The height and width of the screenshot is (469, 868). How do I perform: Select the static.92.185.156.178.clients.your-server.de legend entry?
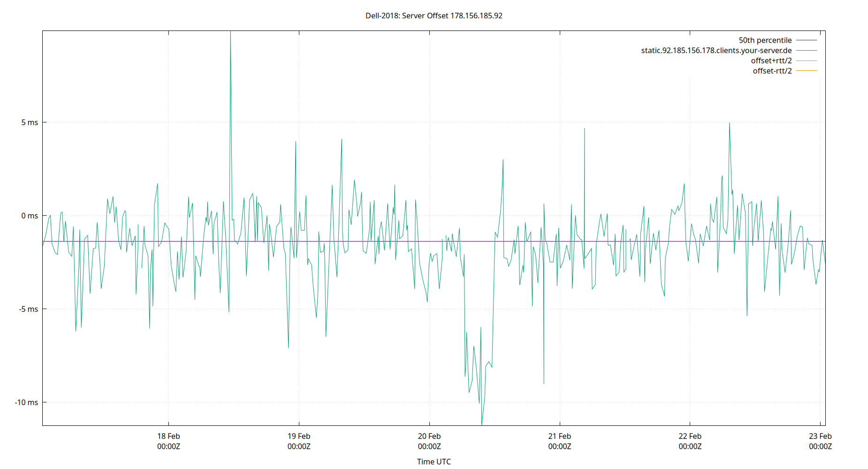tap(716, 50)
